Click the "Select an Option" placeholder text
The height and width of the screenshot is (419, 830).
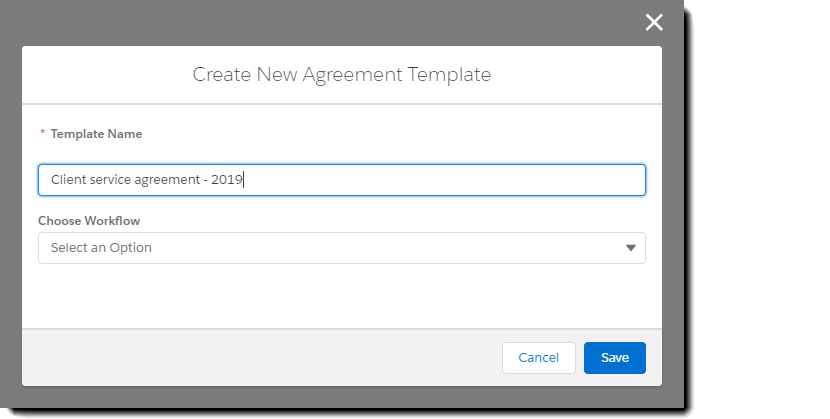click(101, 248)
